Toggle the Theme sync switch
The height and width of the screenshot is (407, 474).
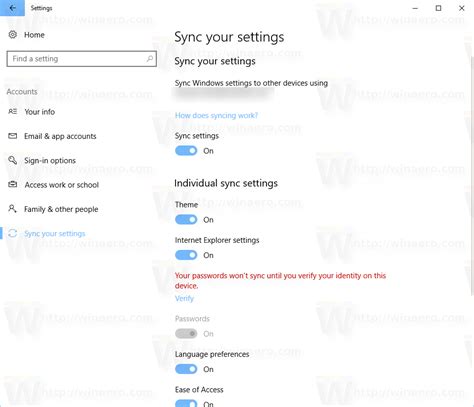pyautogui.click(x=186, y=220)
